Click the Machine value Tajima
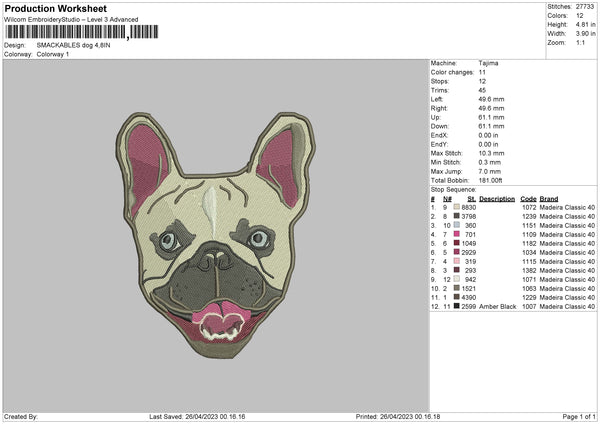Image resolution: width=600 pixels, height=424 pixels. [x=488, y=63]
